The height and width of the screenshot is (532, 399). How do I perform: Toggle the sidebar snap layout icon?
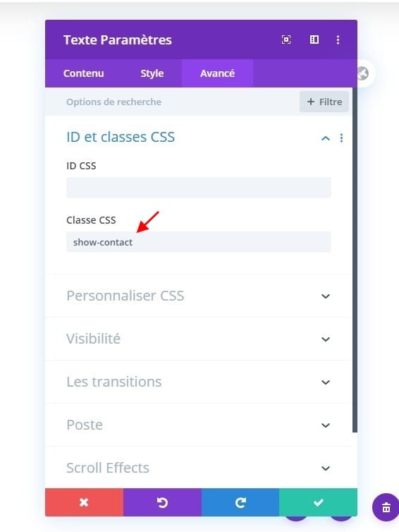click(314, 40)
